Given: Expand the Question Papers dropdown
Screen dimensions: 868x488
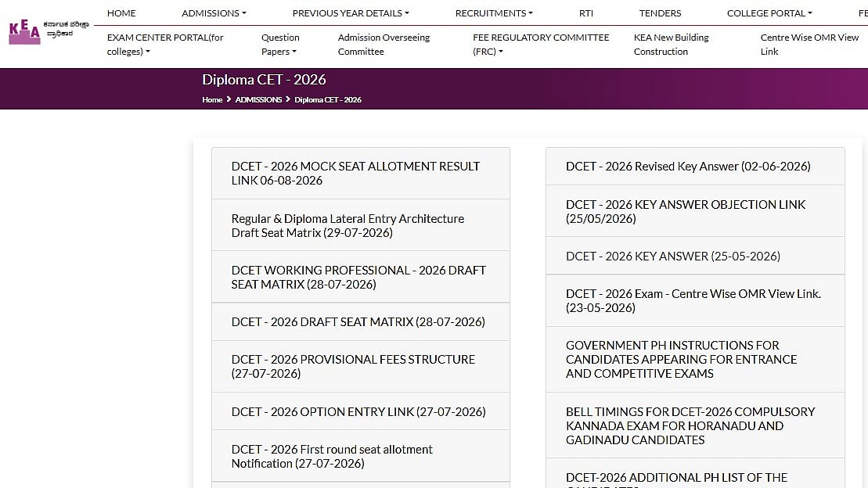Looking at the screenshot, I should [x=280, y=45].
